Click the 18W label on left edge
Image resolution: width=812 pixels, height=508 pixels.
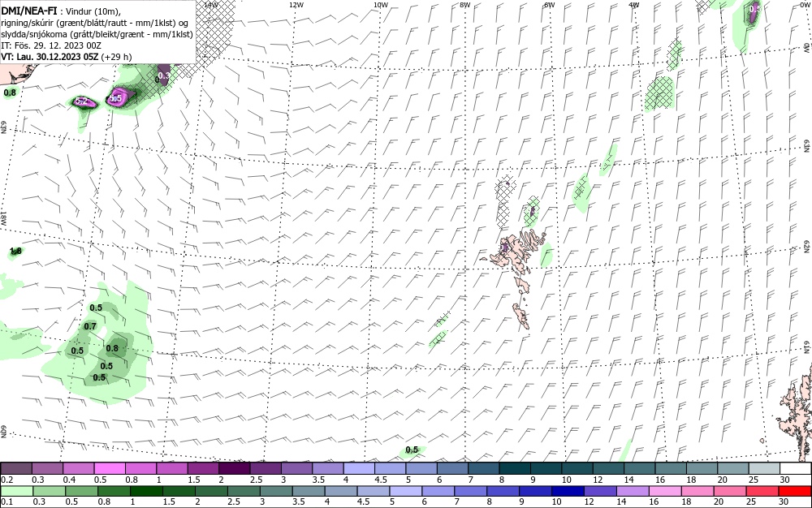3,217
